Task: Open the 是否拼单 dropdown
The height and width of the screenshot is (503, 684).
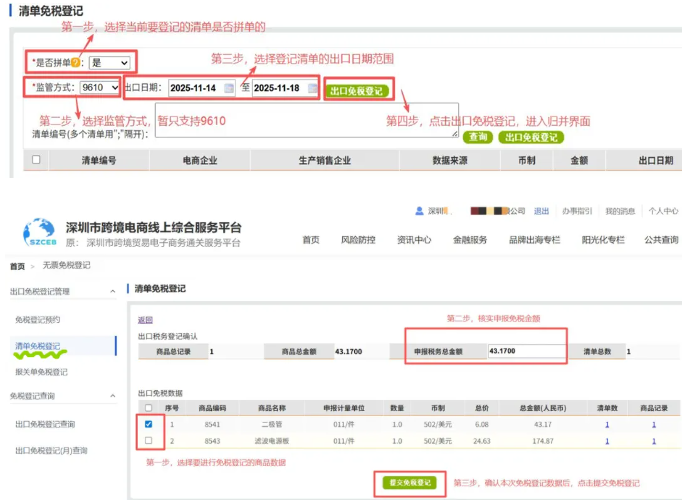Action: (x=108, y=63)
